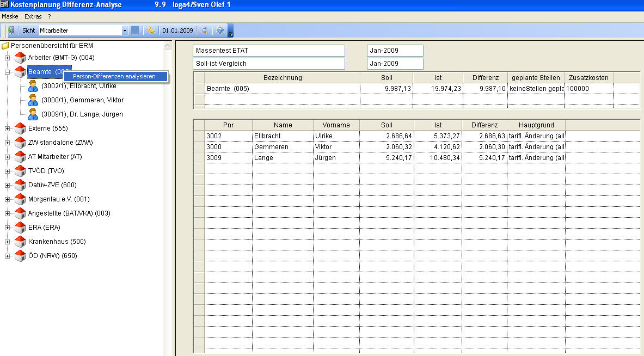The width and height of the screenshot is (644, 356).
Task: Choose Person-Differenzen analysieren from context menu
Action: click(114, 76)
